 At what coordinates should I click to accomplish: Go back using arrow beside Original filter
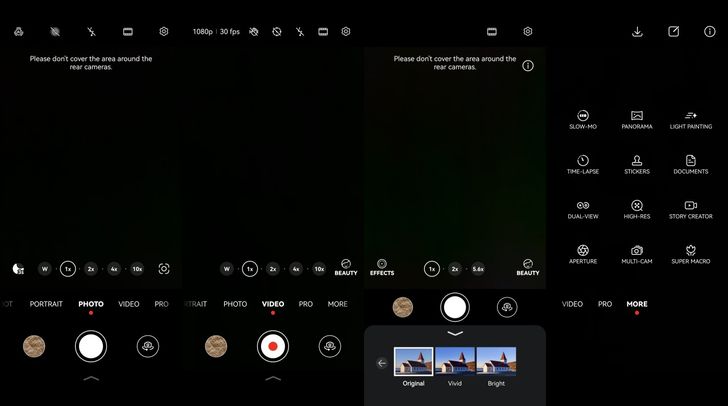pos(381,363)
